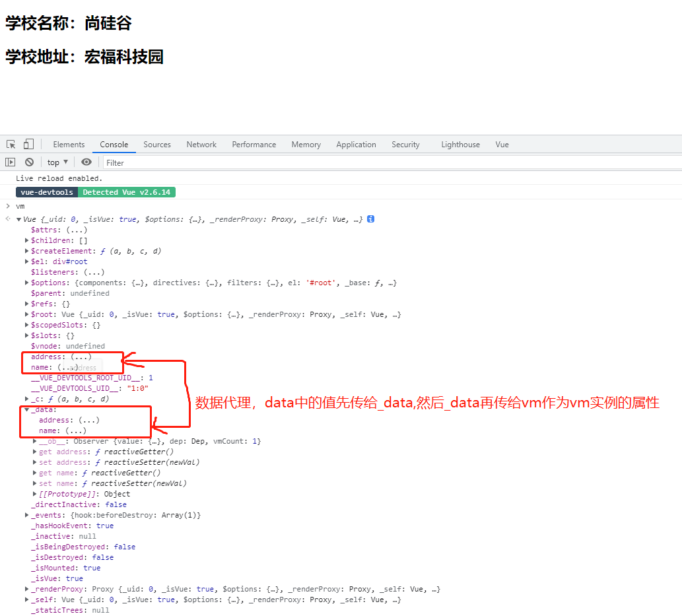This screenshot has height=616, width=682.
Task: Switch to the Lighthouse tab
Action: (461, 145)
